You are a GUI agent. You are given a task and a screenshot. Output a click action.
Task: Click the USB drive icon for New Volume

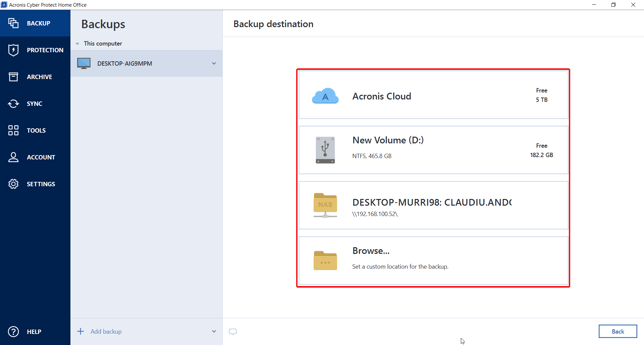point(325,150)
